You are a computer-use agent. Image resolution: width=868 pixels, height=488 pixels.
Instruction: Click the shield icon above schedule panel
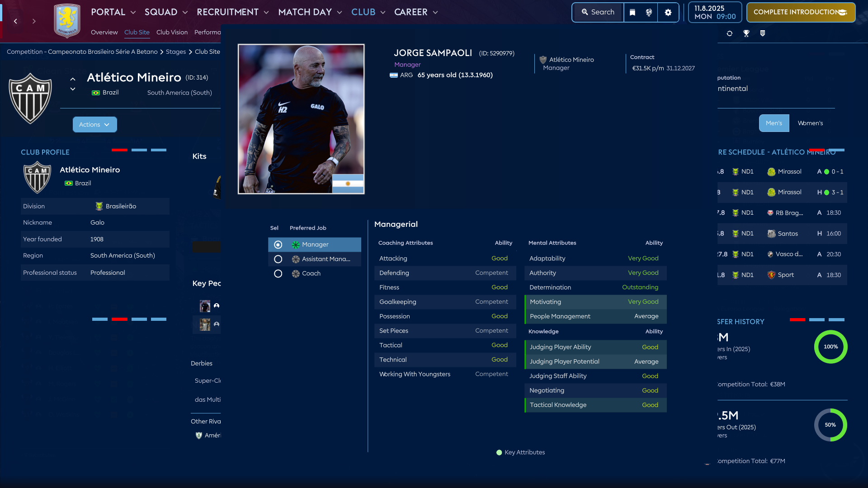point(763,33)
